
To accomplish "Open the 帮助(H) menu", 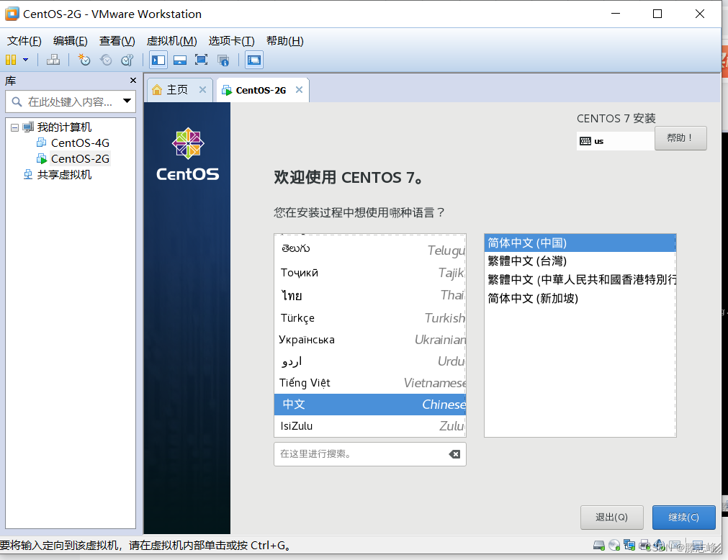I will click(x=284, y=41).
